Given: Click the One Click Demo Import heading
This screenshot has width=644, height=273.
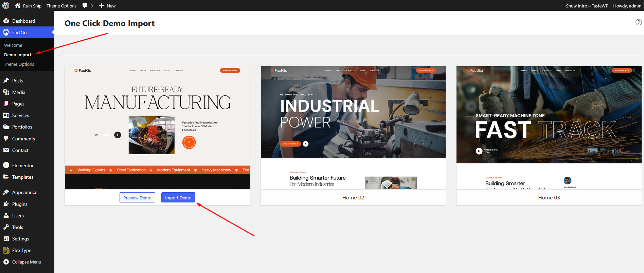Looking at the screenshot, I should 109,23.
